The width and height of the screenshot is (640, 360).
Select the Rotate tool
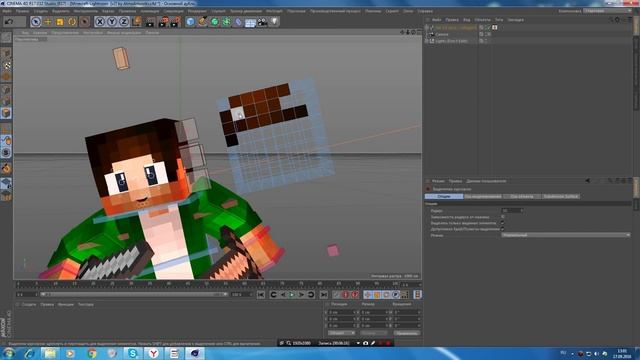pos(72,22)
